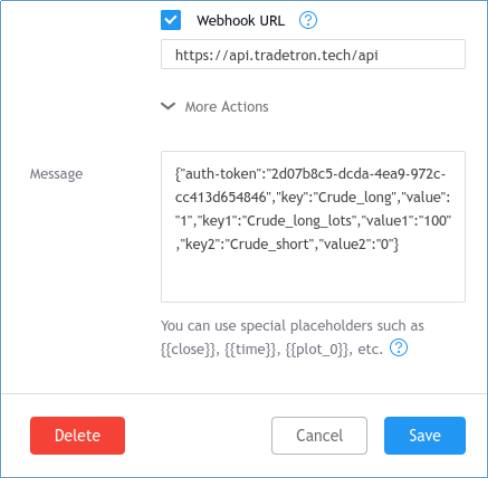488x478 pixels.
Task: Click the Crude_short key in message
Action: point(270,244)
